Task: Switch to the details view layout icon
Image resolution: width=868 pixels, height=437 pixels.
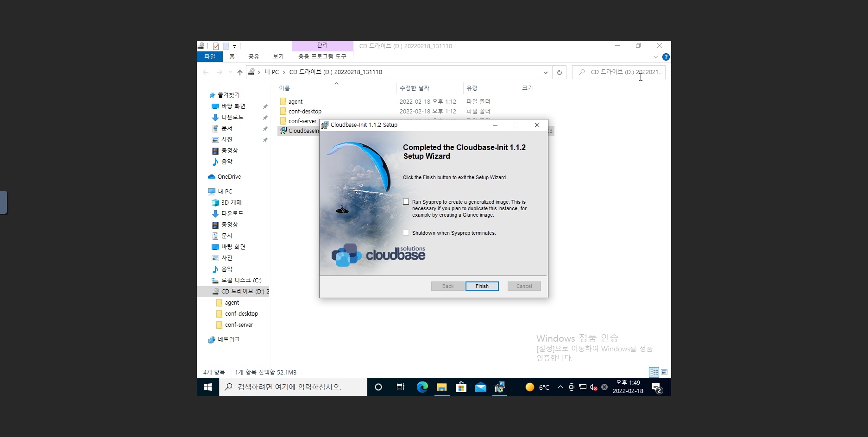Action: tap(654, 372)
